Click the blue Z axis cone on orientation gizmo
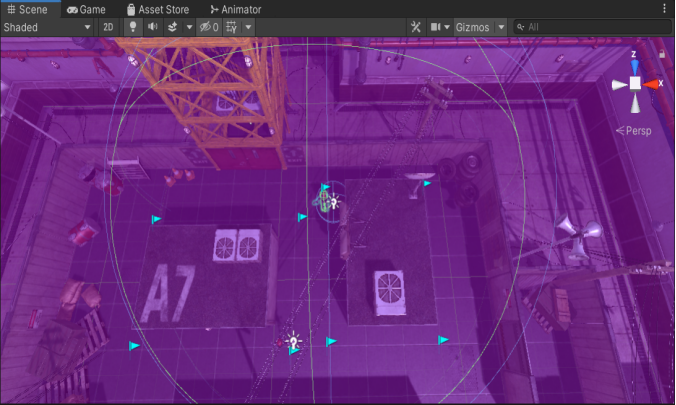This screenshot has width=676, height=405. click(x=635, y=66)
